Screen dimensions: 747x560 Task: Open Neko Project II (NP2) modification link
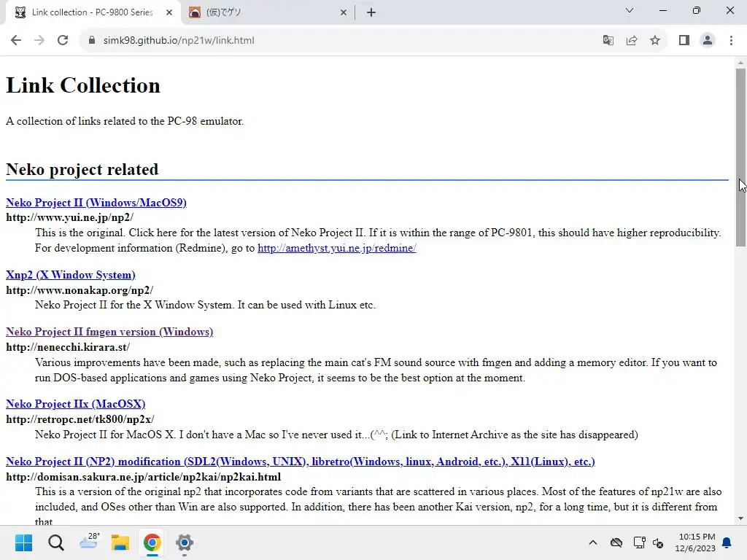click(300, 462)
